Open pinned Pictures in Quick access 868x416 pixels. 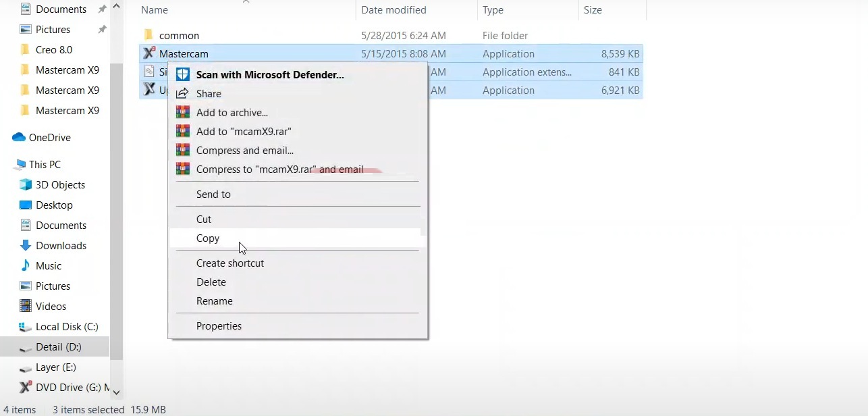(53, 30)
